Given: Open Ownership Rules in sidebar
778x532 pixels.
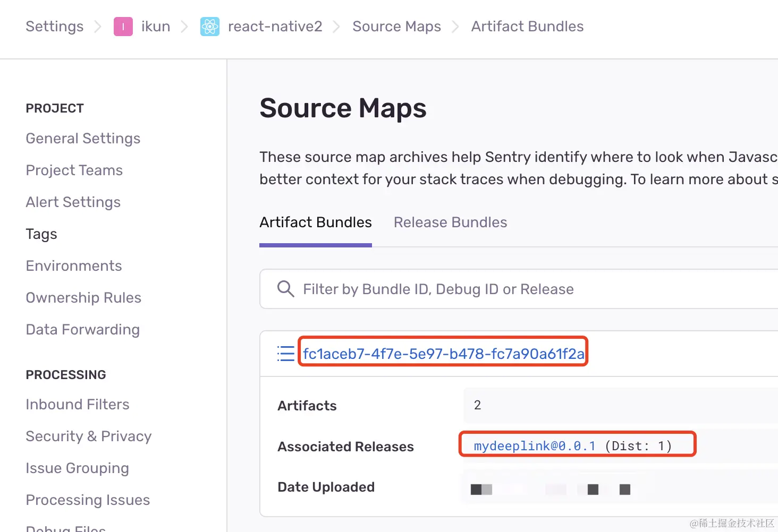Looking at the screenshot, I should tap(83, 298).
